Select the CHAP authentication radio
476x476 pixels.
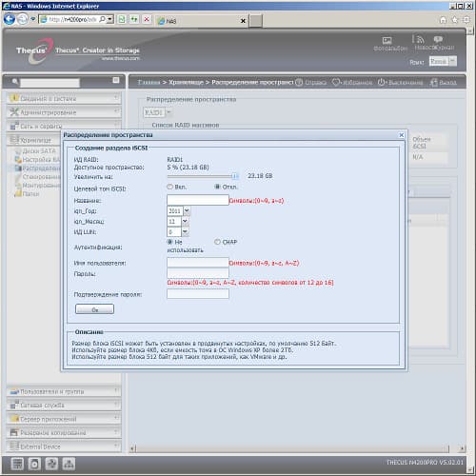tap(217, 242)
